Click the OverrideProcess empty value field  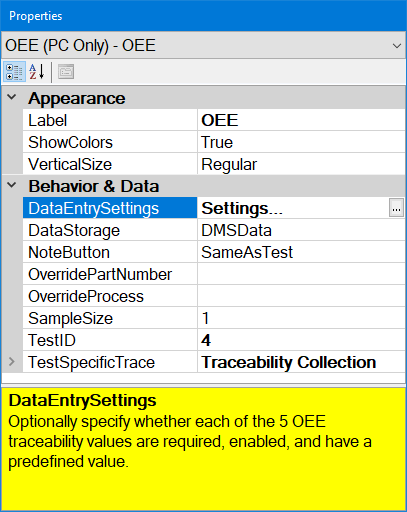click(x=301, y=296)
